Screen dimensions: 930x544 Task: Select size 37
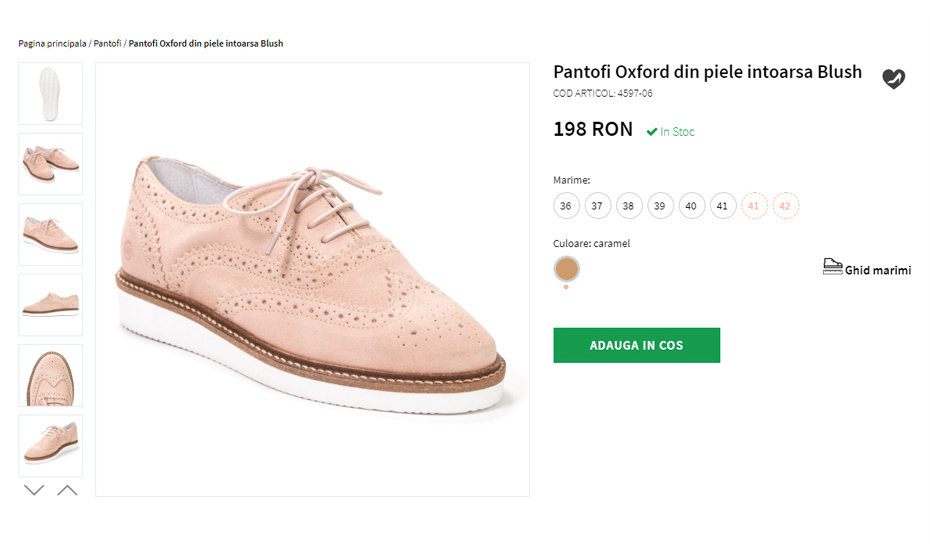click(597, 206)
